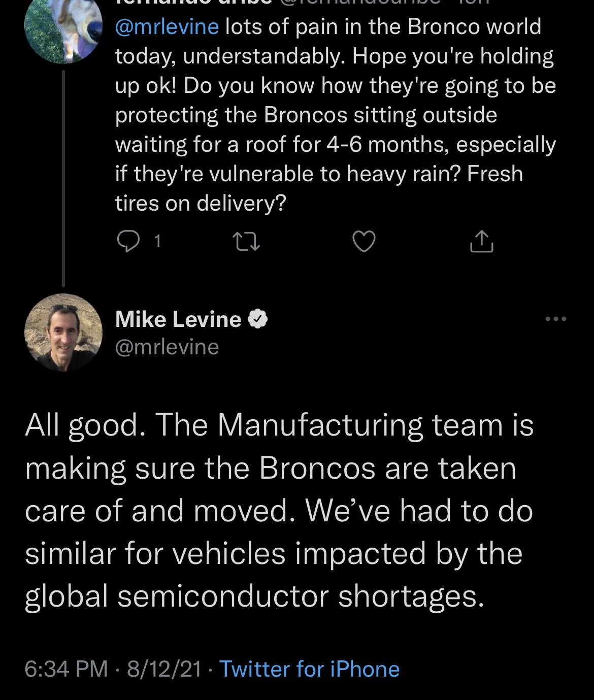Select Mike Levine's 'All good' tweet text
Screen dimensions: 594x700
[279, 510]
